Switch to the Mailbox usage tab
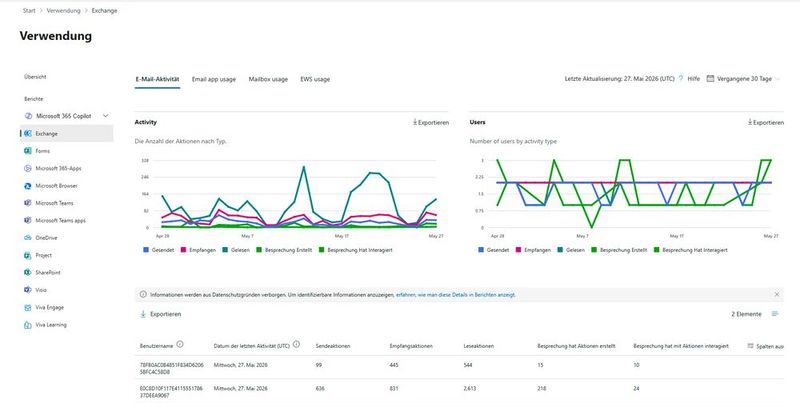Viewport: 800px width, 419px height. pyautogui.click(x=268, y=79)
